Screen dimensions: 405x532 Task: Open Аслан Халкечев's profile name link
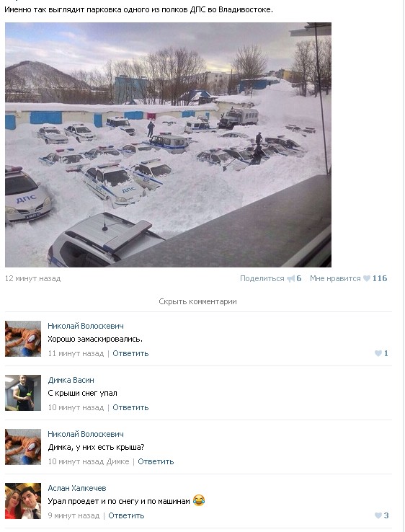click(x=77, y=488)
